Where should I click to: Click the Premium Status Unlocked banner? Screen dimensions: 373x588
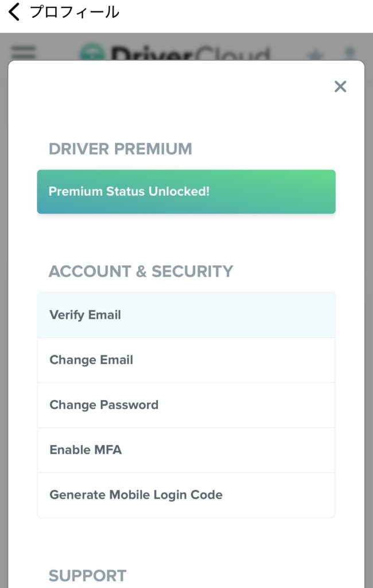click(x=186, y=192)
